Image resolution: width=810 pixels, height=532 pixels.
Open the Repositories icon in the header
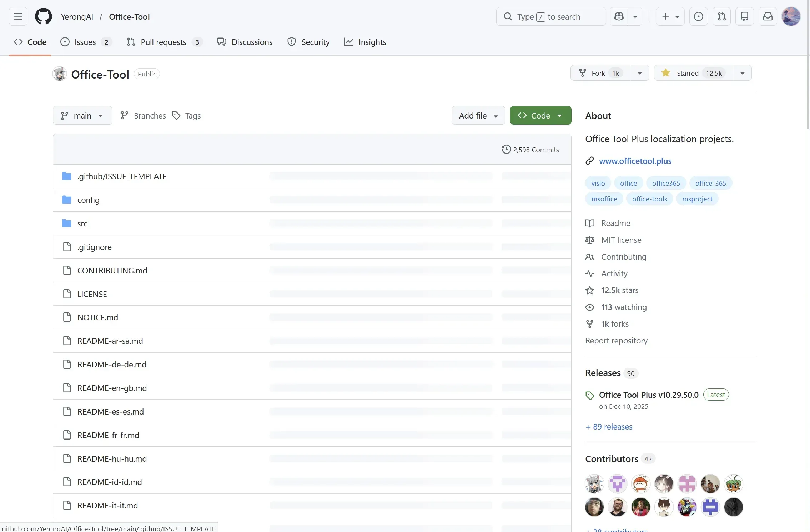(745, 16)
